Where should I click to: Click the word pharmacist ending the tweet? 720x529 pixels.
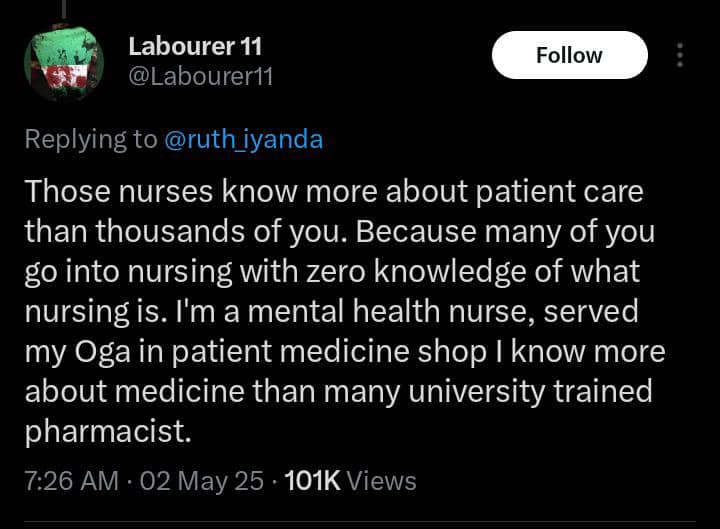pos(107,432)
